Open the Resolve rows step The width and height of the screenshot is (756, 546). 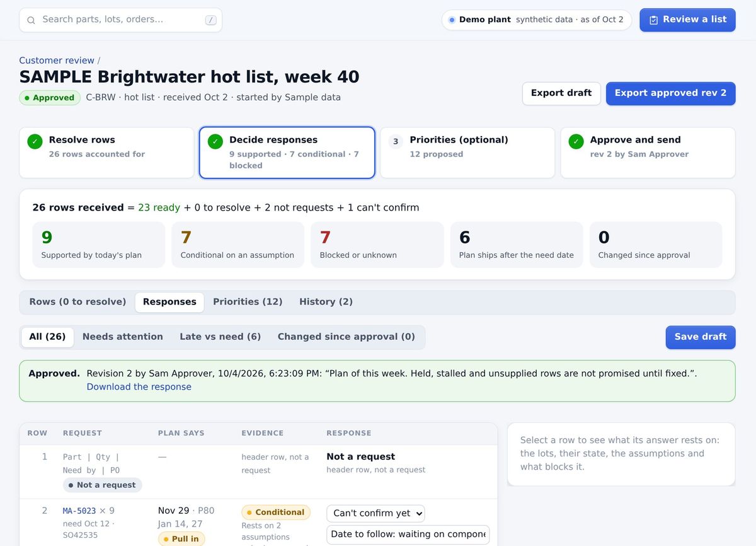106,153
